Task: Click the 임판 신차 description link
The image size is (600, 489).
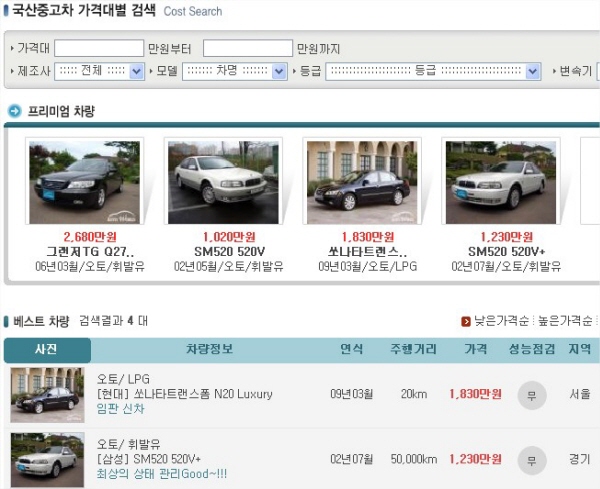Action: [120, 409]
